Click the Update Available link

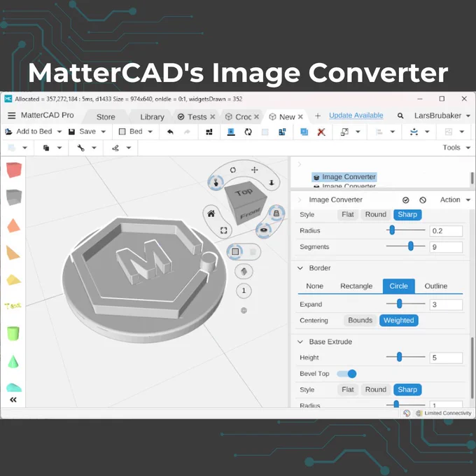(x=356, y=115)
